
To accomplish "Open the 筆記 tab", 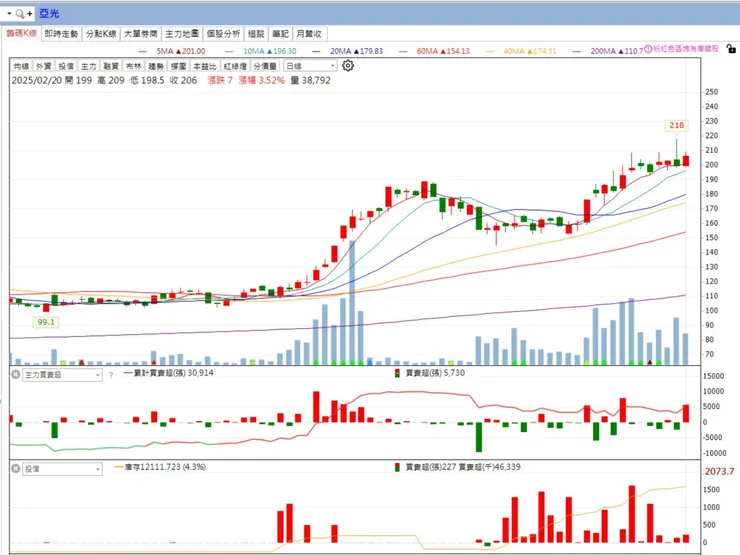I will coord(280,34).
